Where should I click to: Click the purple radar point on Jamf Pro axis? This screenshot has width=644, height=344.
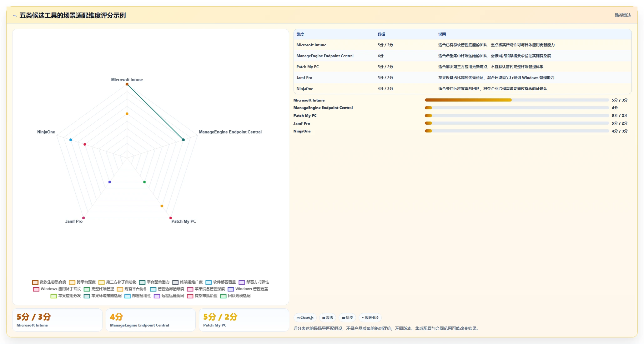pos(109,182)
